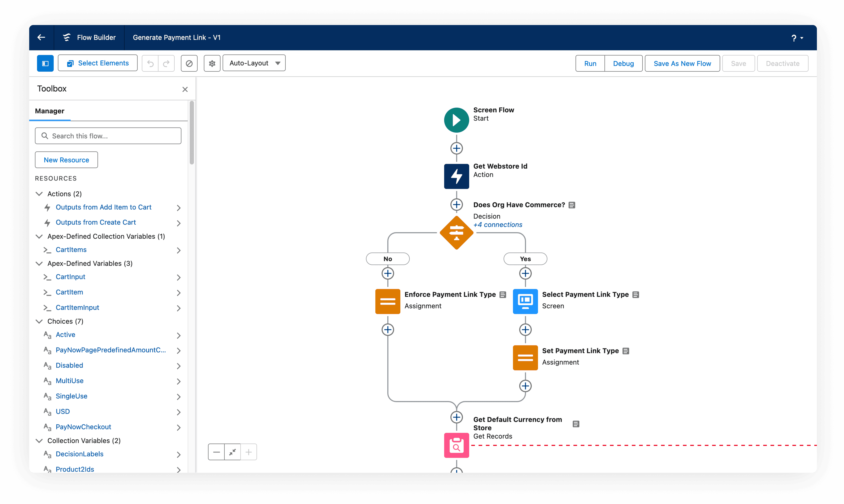The height and width of the screenshot is (504, 844).
Task: Click the Debug button
Action: coord(623,64)
